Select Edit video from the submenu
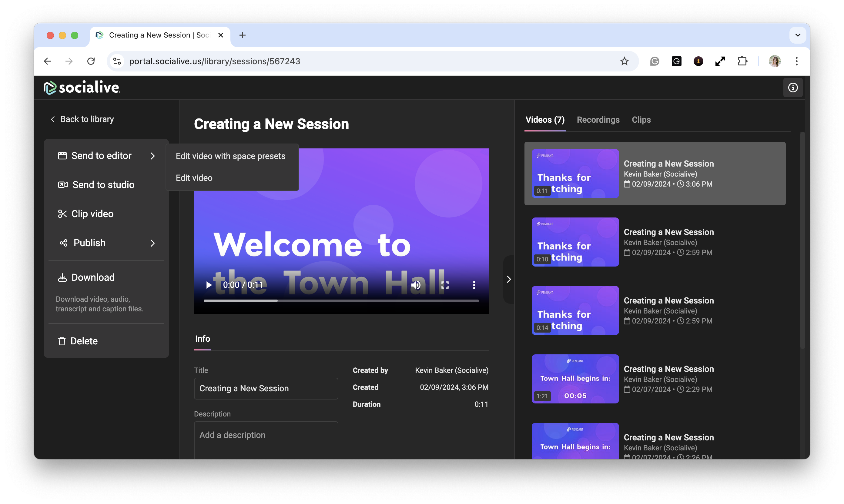The width and height of the screenshot is (844, 504). click(x=194, y=178)
